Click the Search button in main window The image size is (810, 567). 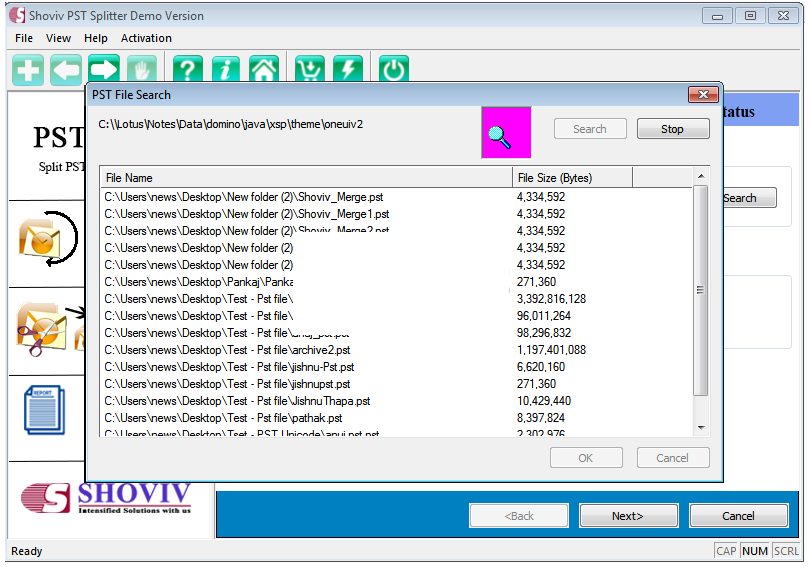tap(749, 198)
